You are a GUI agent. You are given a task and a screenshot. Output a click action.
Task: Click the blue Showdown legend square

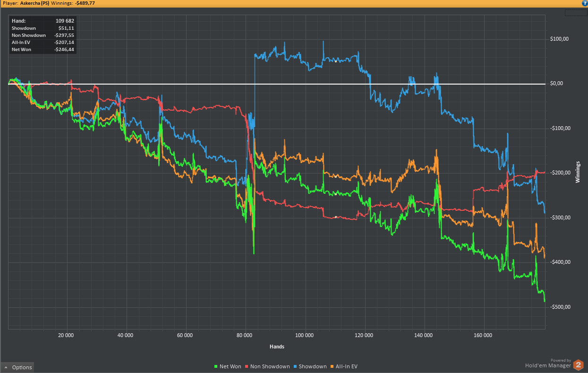pos(295,367)
